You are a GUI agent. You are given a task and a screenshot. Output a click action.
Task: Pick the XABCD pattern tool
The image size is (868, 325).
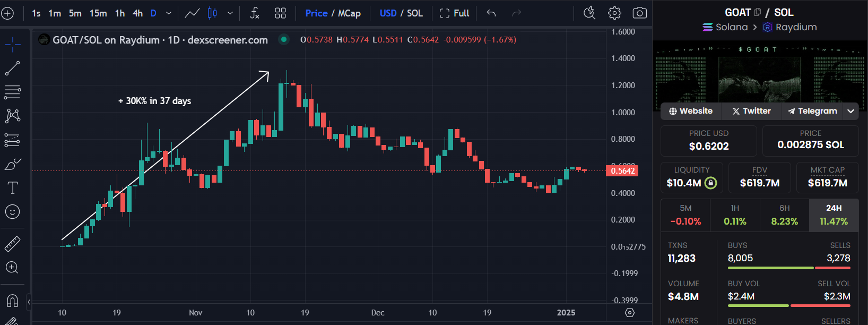pos(12,116)
